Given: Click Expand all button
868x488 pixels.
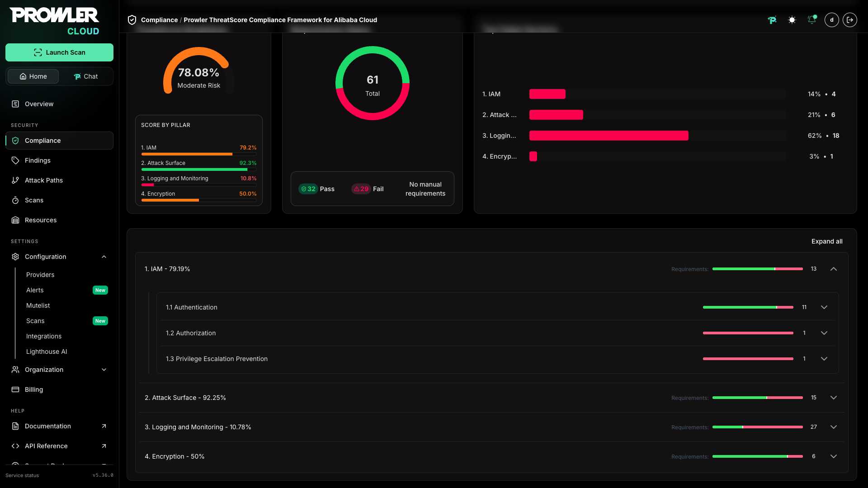Looking at the screenshot, I should pos(827,241).
